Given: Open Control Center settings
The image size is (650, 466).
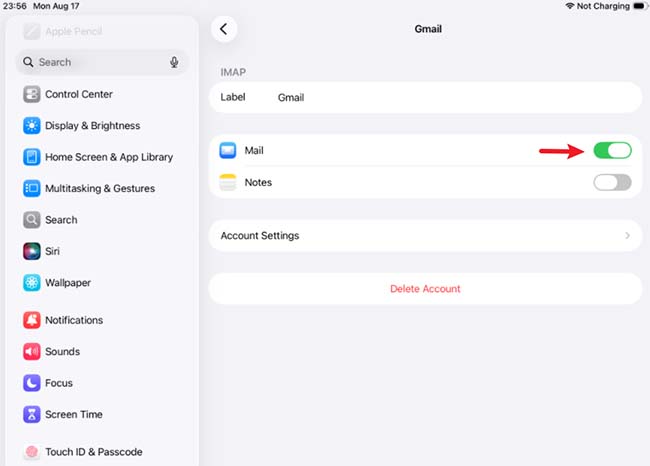Looking at the screenshot, I should (x=102, y=94).
